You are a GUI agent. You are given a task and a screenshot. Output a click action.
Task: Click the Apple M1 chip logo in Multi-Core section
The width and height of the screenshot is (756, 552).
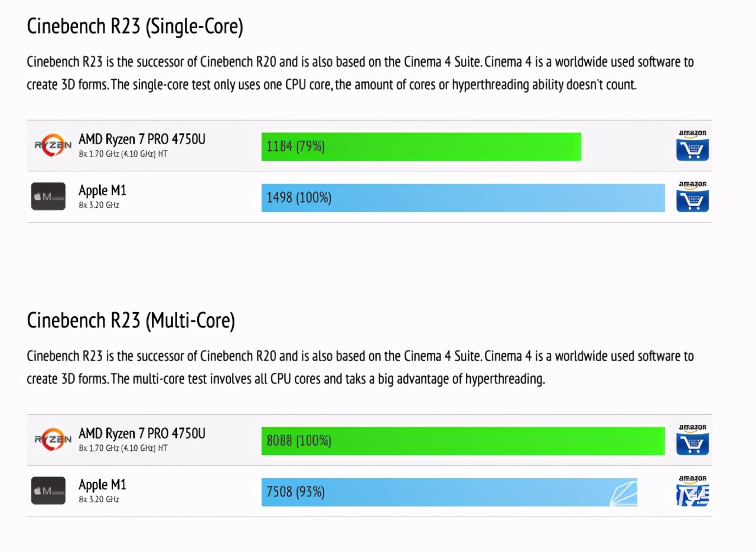click(48, 491)
